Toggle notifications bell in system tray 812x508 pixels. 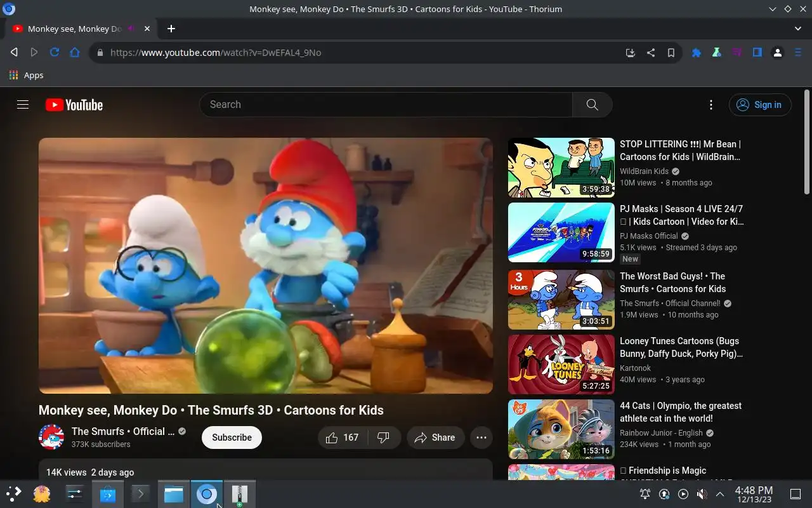coord(645,494)
